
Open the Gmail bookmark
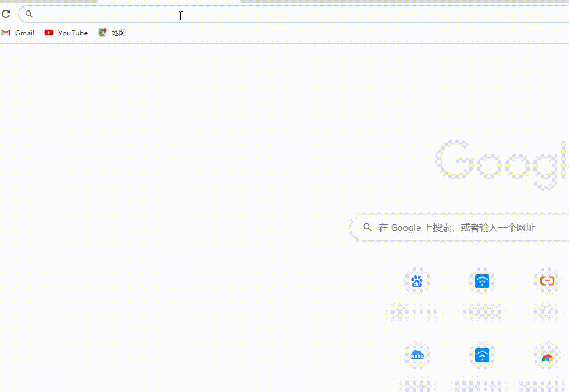click(x=18, y=33)
